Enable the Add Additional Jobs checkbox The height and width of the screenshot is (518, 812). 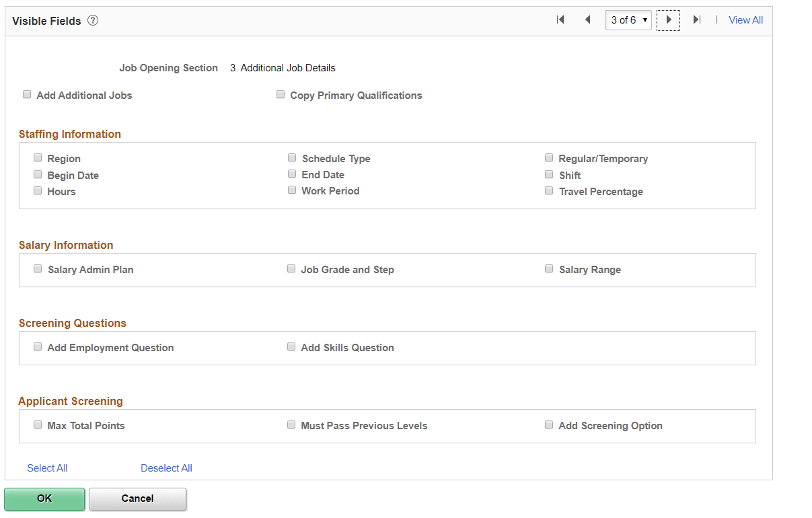click(x=27, y=94)
